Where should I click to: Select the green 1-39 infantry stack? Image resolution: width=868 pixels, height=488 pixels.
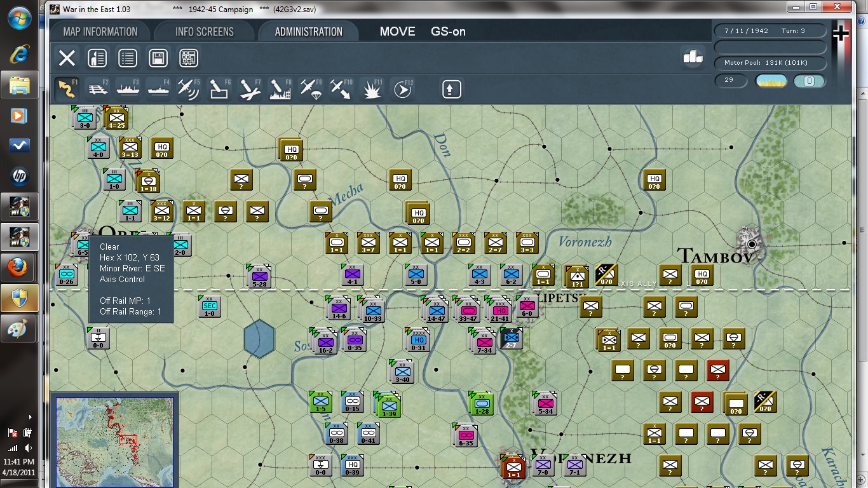click(x=387, y=405)
